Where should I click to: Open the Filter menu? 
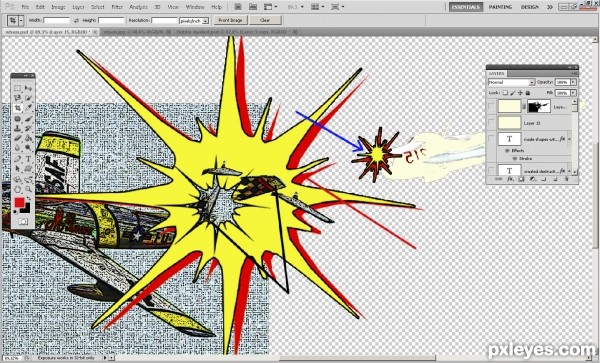(x=117, y=7)
